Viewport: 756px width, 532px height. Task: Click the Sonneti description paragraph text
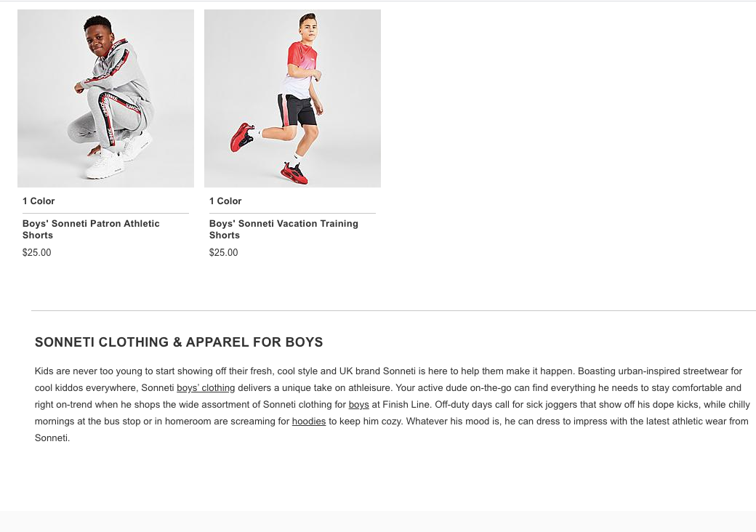tap(393, 404)
